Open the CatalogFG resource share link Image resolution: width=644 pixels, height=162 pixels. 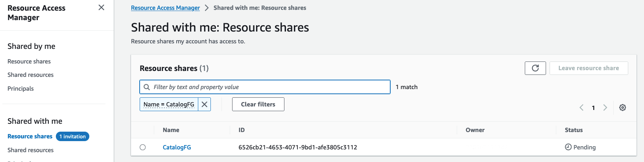tap(177, 147)
